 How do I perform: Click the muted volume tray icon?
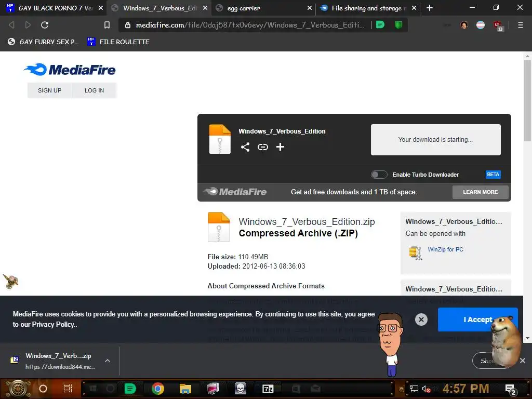coord(426,389)
